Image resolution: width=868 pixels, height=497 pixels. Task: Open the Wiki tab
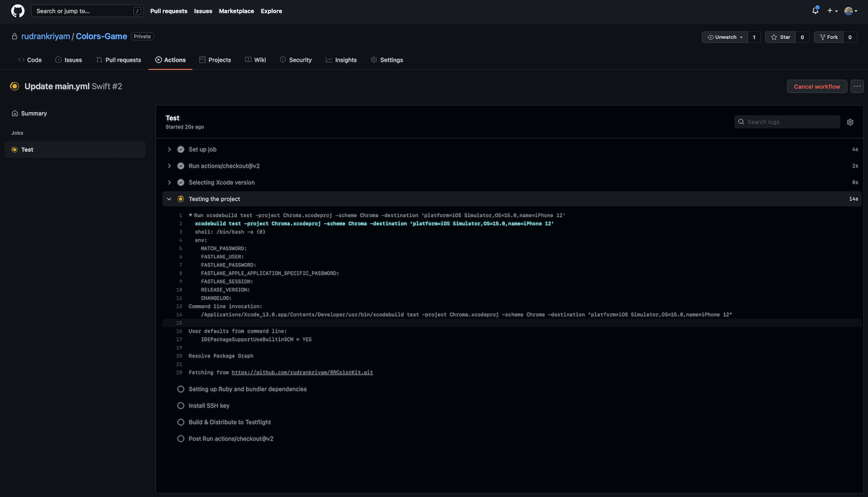tap(255, 60)
